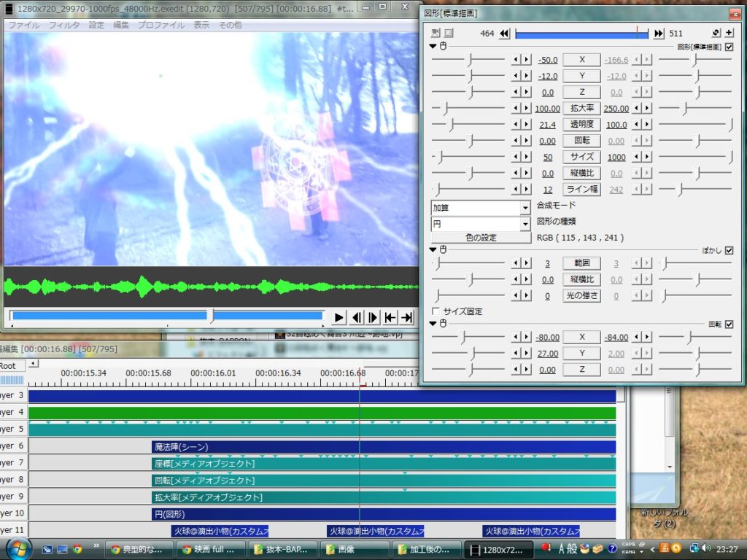Open the IME help blue question mark icon

pos(612,549)
